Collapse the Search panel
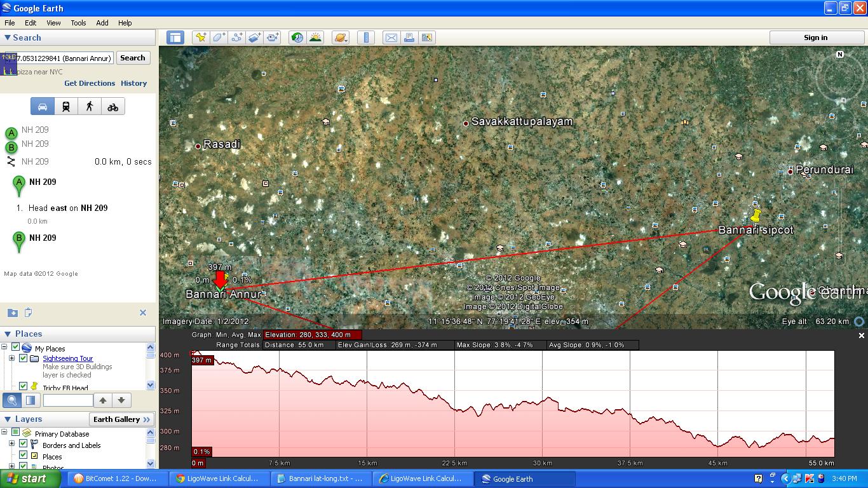The image size is (868, 488). coord(8,38)
